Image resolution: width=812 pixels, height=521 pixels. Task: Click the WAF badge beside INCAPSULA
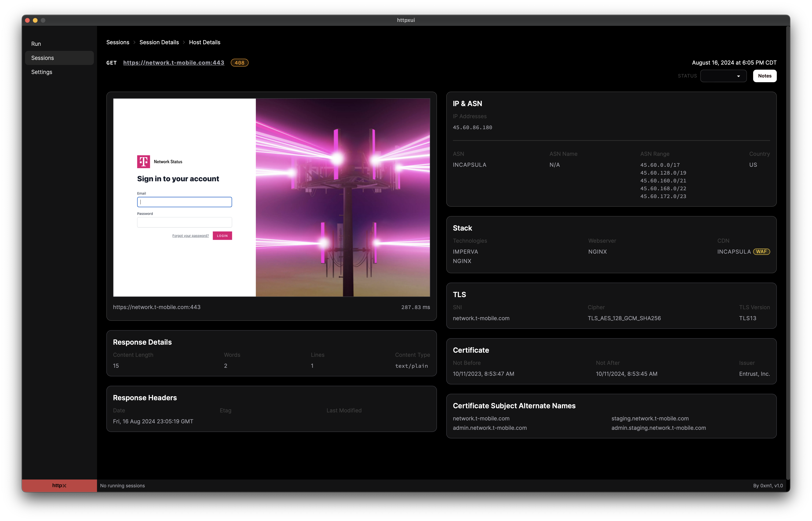tap(761, 252)
